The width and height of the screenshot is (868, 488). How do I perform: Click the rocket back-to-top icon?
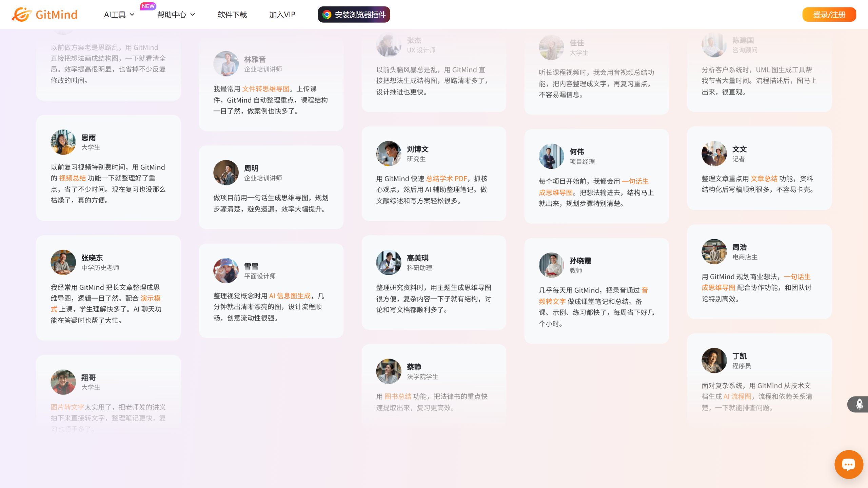point(860,404)
